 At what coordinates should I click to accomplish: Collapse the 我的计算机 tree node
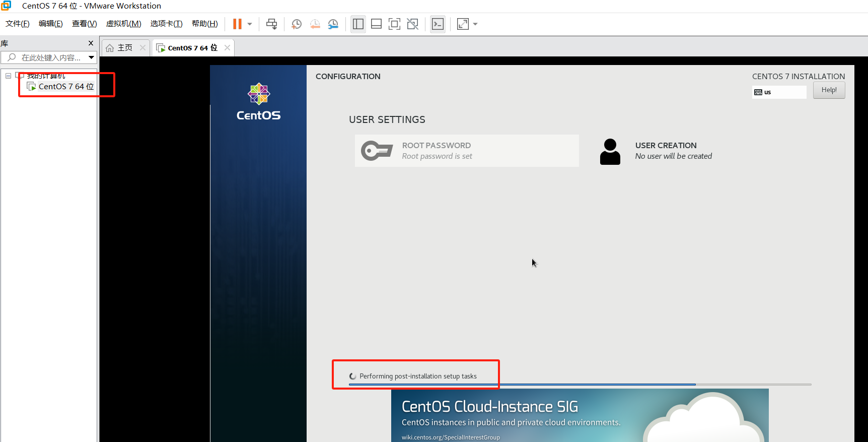(x=9, y=76)
